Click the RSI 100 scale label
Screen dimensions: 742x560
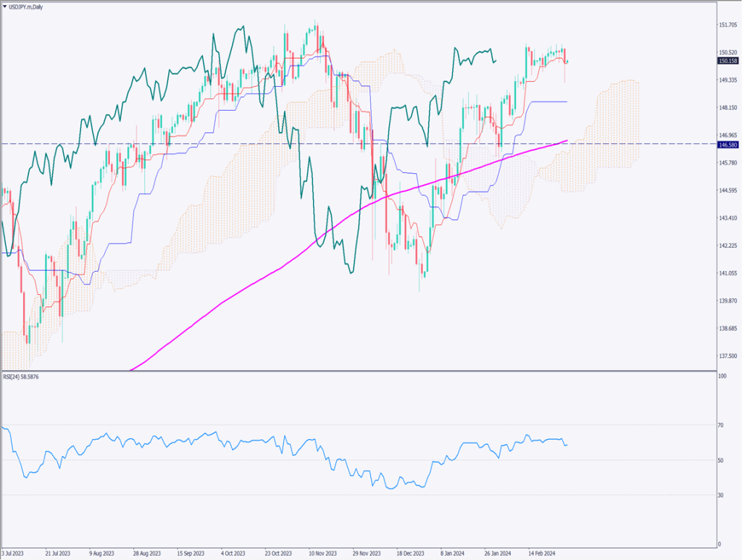(x=722, y=377)
